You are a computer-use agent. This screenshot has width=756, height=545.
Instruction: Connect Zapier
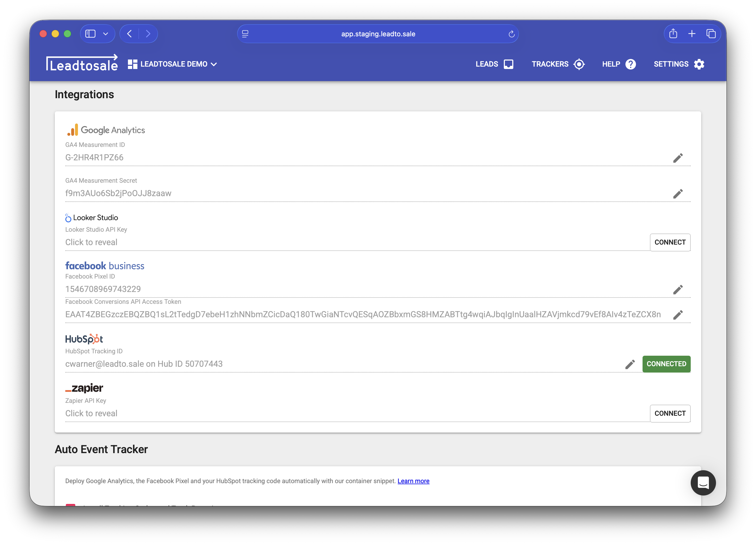point(670,413)
